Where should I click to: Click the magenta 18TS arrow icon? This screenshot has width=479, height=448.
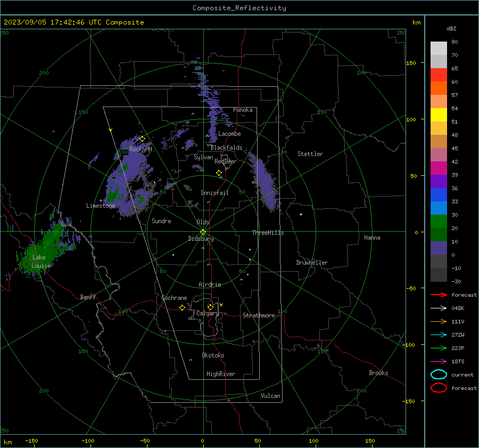click(439, 362)
